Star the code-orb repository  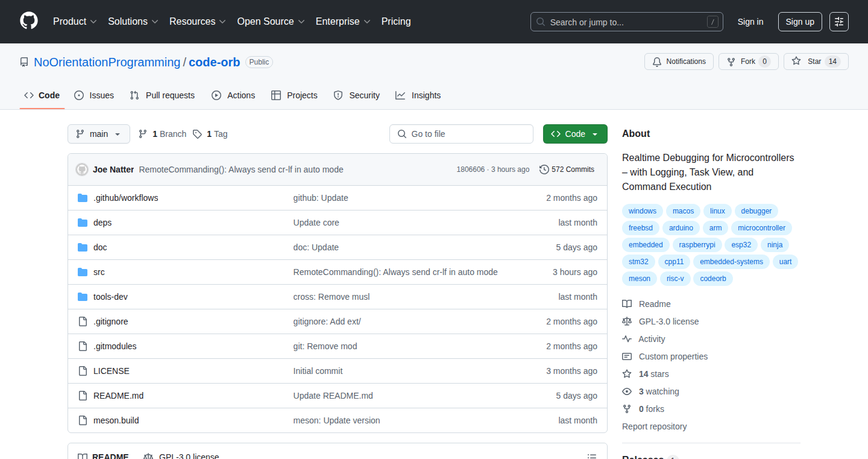pos(816,62)
